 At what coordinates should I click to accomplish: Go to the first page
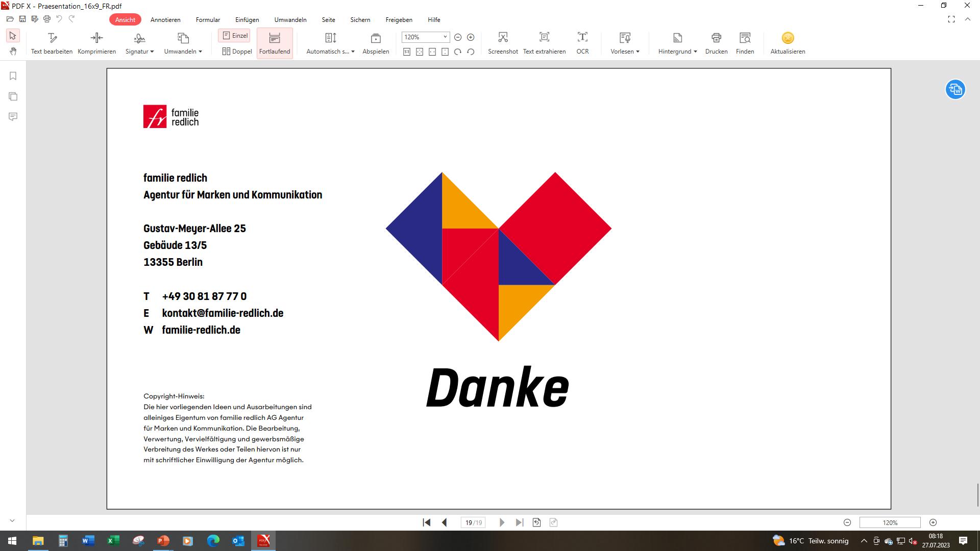click(x=427, y=522)
